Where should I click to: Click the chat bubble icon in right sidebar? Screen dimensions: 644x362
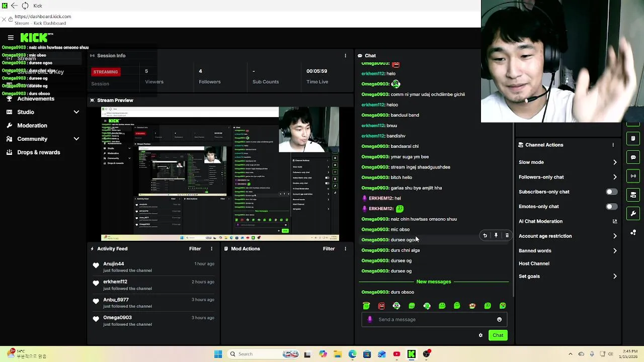click(633, 157)
